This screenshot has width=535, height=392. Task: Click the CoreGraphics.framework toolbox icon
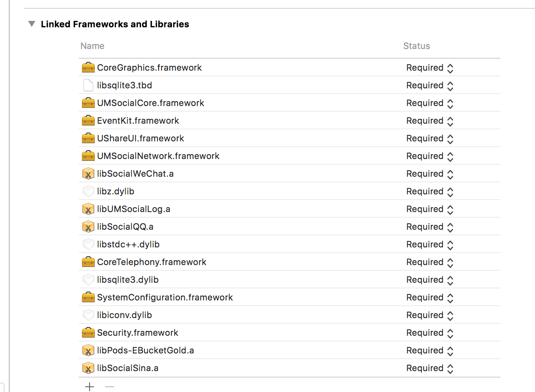(88, 67)
